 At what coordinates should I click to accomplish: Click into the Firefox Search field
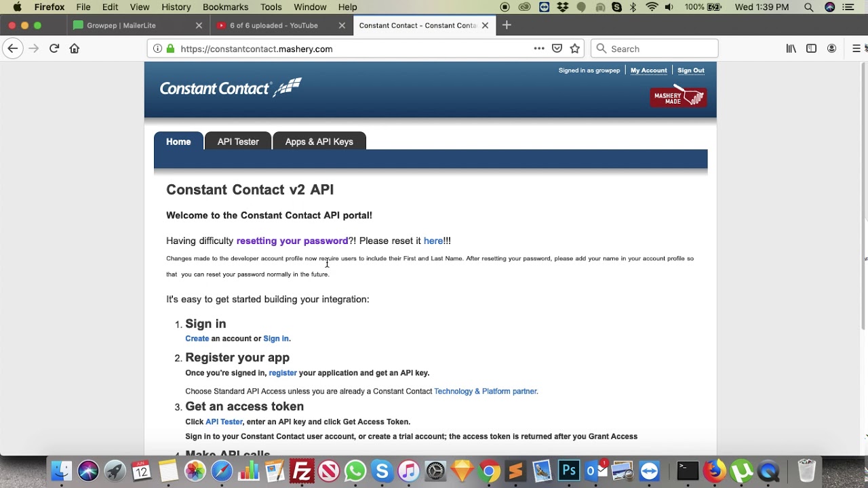[x=654, y=49]
